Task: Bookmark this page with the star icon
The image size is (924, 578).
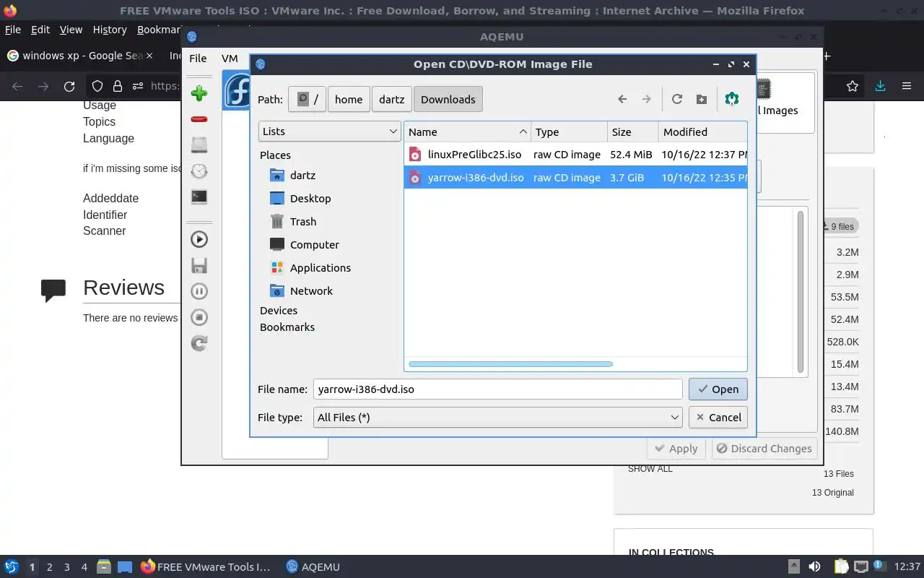Action: click(853, 86)
